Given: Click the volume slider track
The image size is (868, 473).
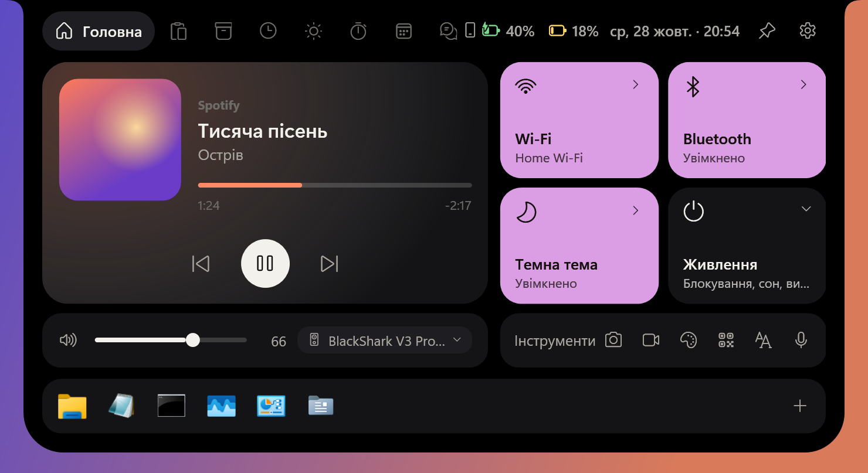Looking at the screenshot, I should [171, 340].
